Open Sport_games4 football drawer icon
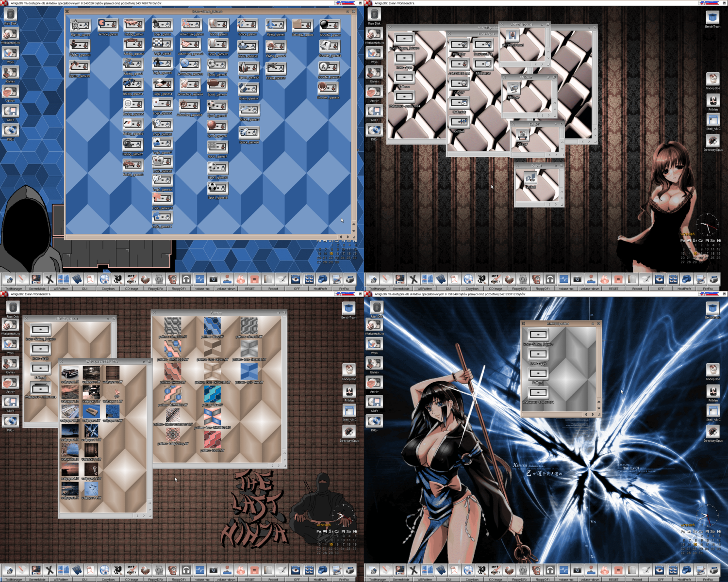The height and width of the screenshot is (582, 728). coord(217,86)
